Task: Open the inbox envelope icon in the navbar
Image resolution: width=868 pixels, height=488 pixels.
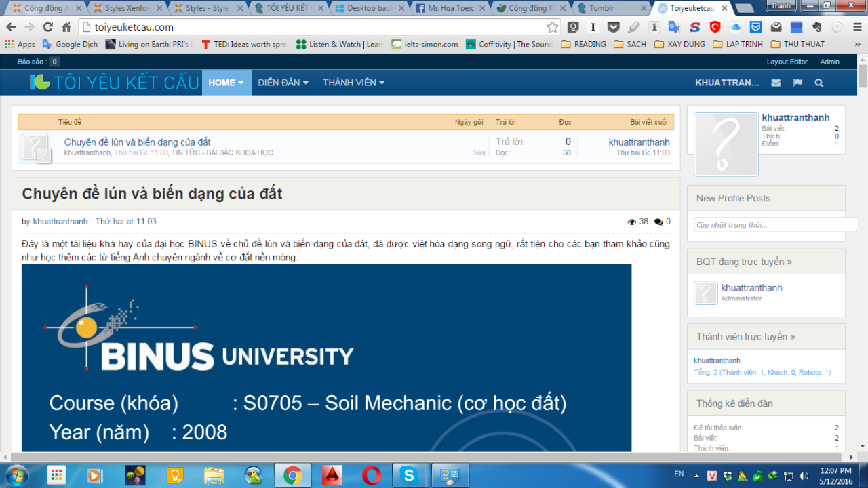Action: pos(776,83)
